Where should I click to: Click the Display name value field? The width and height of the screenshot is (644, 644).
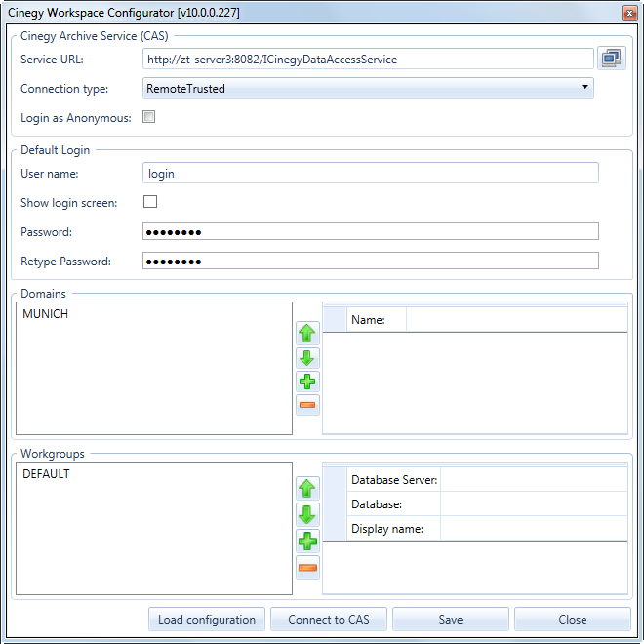coord(534,529)
